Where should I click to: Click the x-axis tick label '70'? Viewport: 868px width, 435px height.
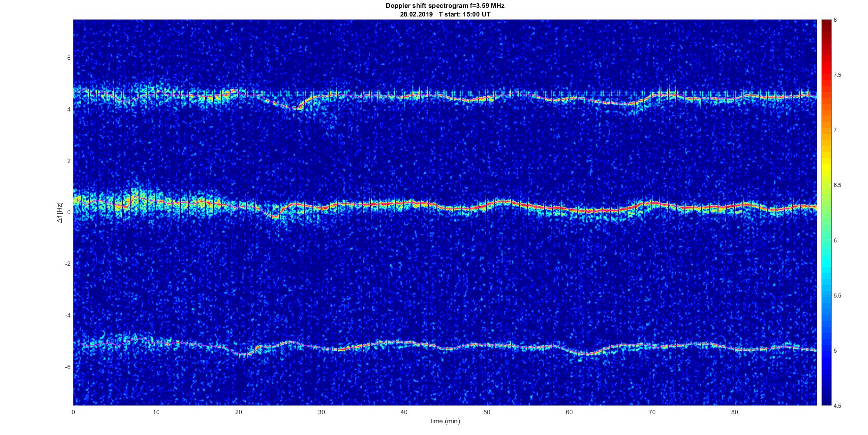[652, 412]
